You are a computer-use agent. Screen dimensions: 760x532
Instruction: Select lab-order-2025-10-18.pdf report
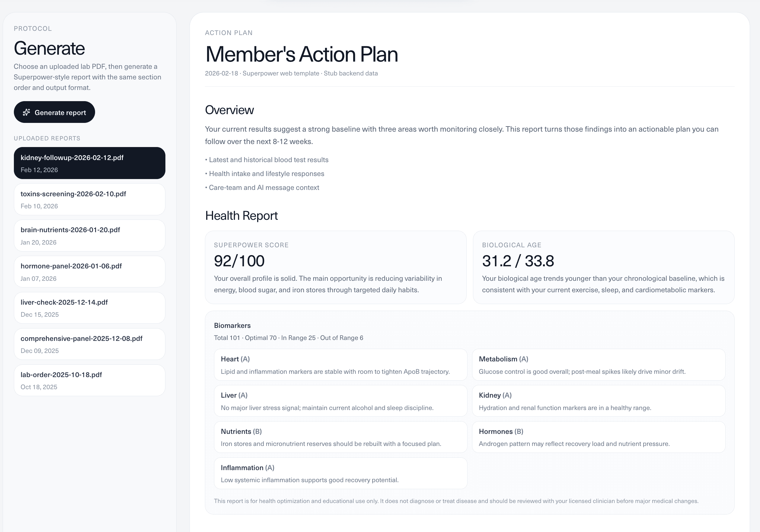(89, 380)
